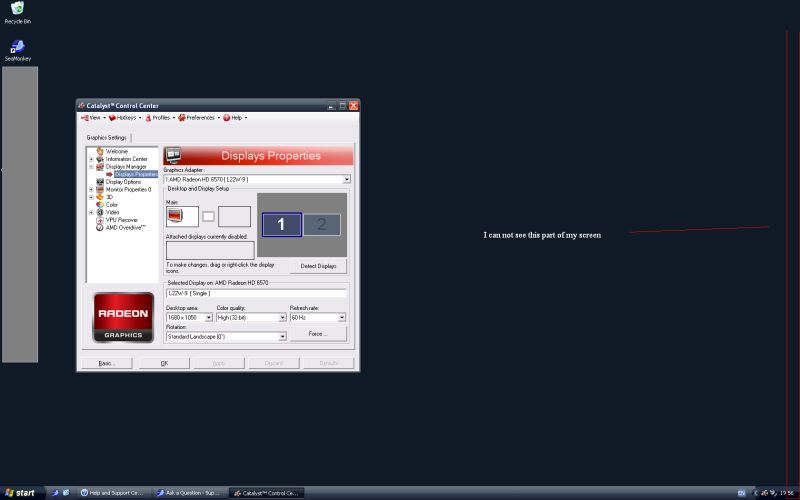Select Displays Properties tree entry
The width and height of the screenshot is (800, 500).
(x=136, y=174)
